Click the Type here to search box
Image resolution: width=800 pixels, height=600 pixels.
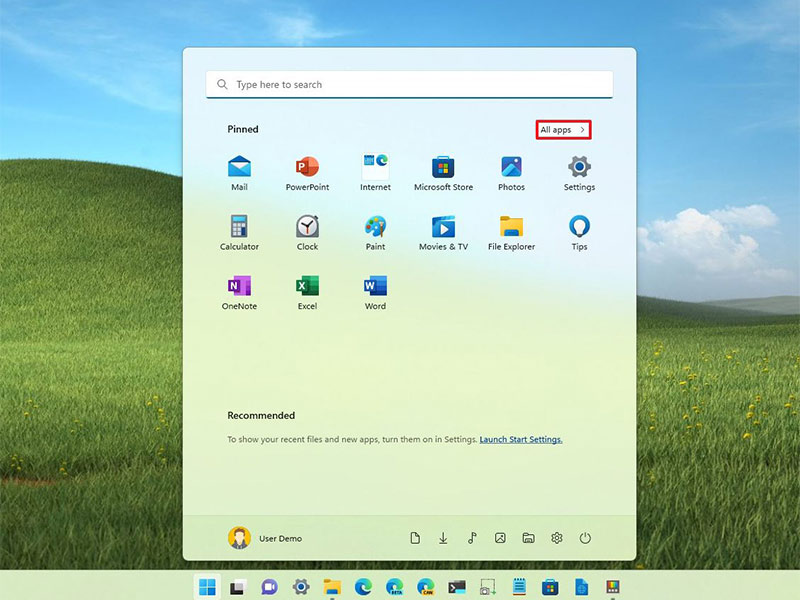(x=409, y=84)
